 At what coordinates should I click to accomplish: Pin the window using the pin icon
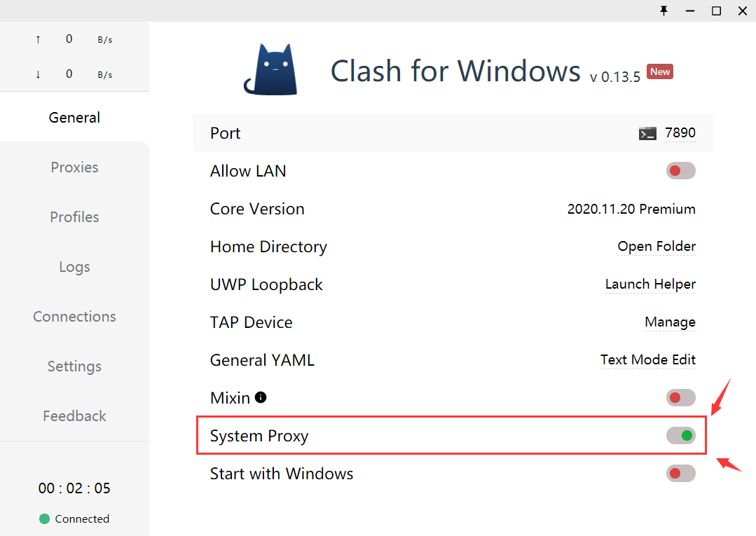point(664,11)
